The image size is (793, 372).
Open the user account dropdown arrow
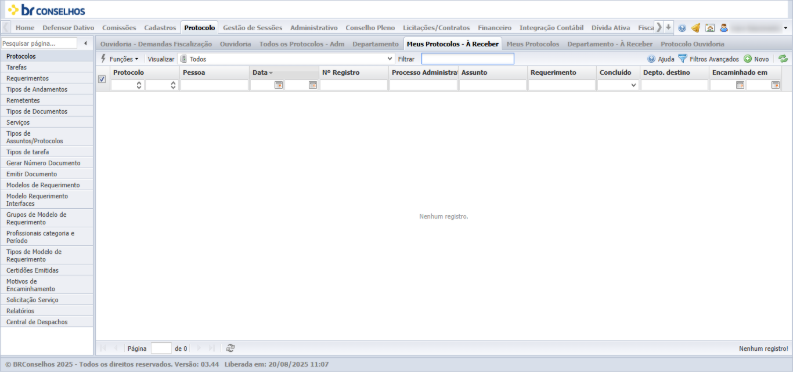785,28
